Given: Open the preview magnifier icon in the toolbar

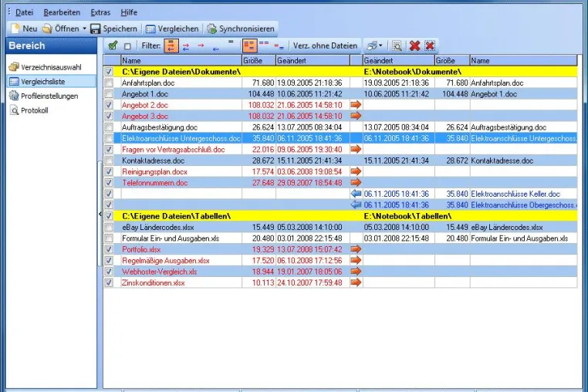Looking at the screenshot, I should click(397, 46).
